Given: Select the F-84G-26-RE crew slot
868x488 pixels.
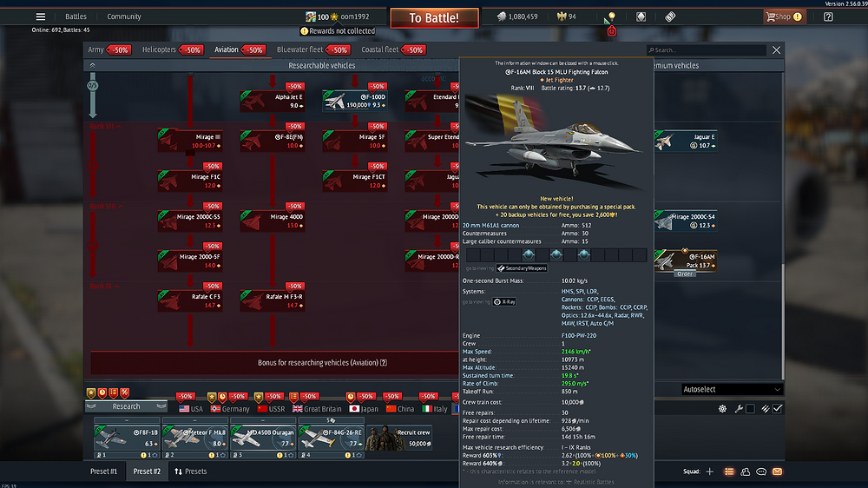Looking at the screenshot, I should (x=331, y=439).
